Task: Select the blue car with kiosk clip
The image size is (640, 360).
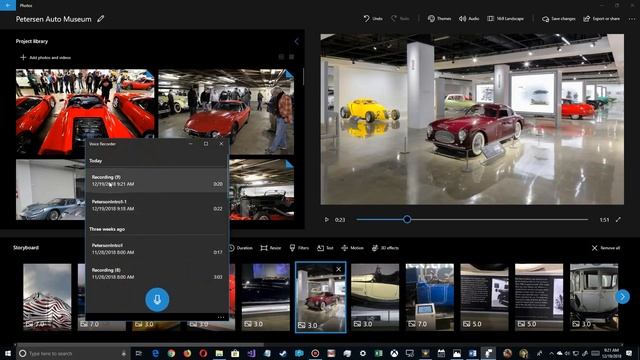Action: (430, 297)
